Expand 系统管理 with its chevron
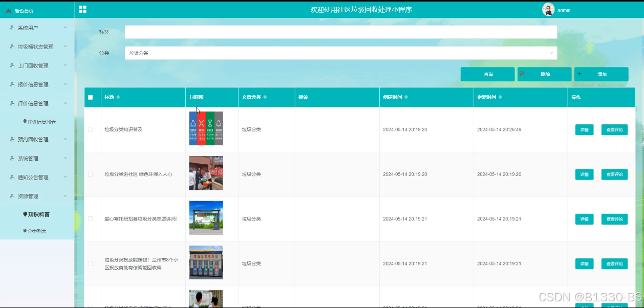 point(65,158)
